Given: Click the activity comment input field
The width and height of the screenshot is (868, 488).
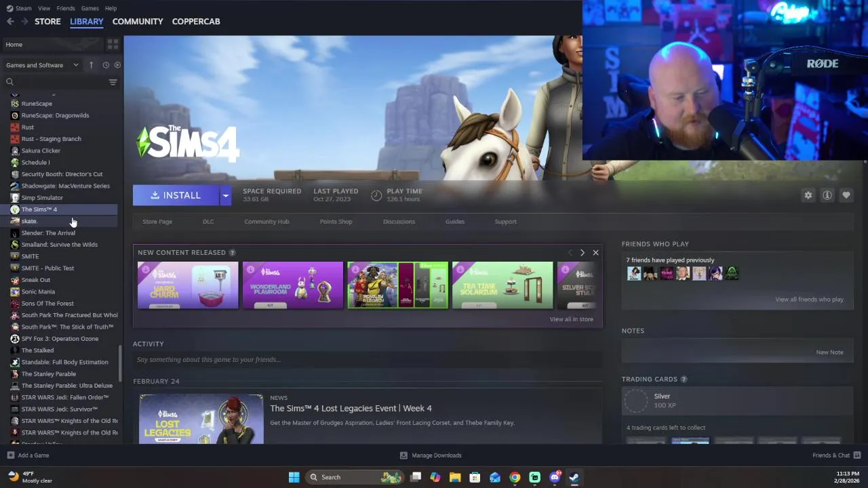Looking at the screenshot, I should [x=368, y=360].
